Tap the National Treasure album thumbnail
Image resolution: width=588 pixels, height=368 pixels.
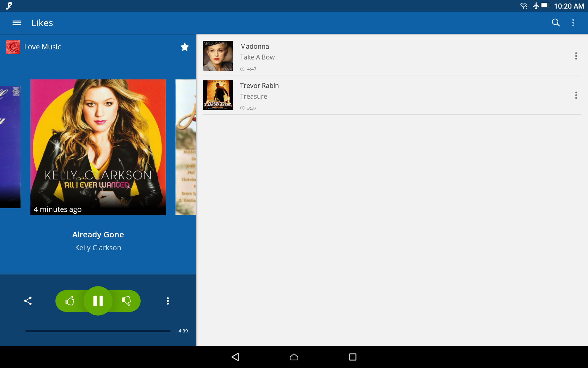pos(218,95)
